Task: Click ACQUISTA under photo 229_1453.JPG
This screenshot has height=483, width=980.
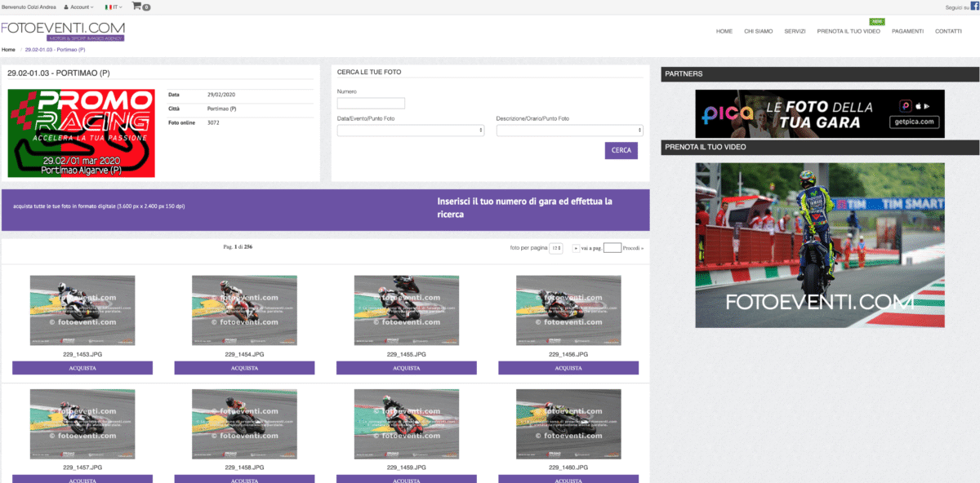Action: (82, 368)
